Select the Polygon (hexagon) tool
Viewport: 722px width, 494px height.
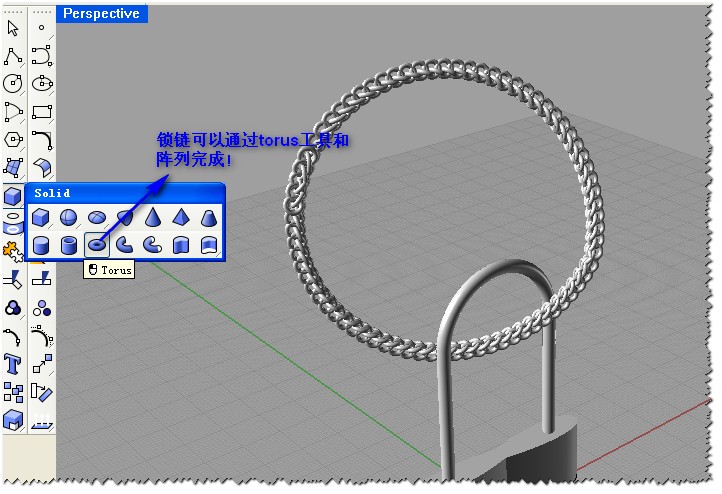13,139
